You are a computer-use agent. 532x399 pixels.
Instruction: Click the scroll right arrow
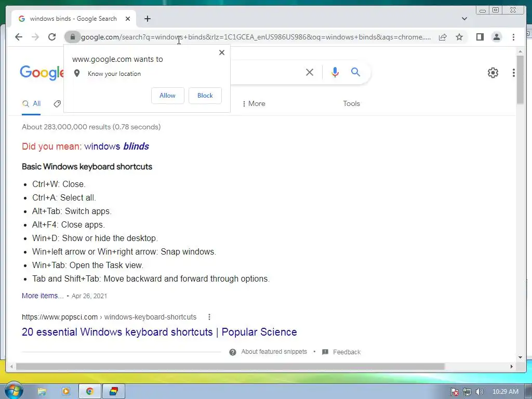point(512,366)
